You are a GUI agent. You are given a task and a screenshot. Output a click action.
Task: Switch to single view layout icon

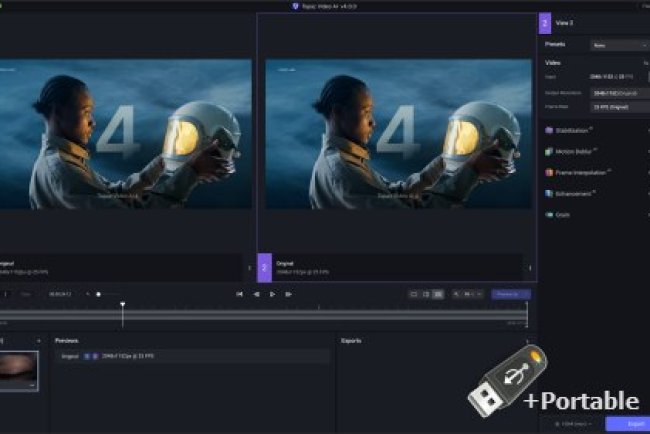[x=413, y=294]
